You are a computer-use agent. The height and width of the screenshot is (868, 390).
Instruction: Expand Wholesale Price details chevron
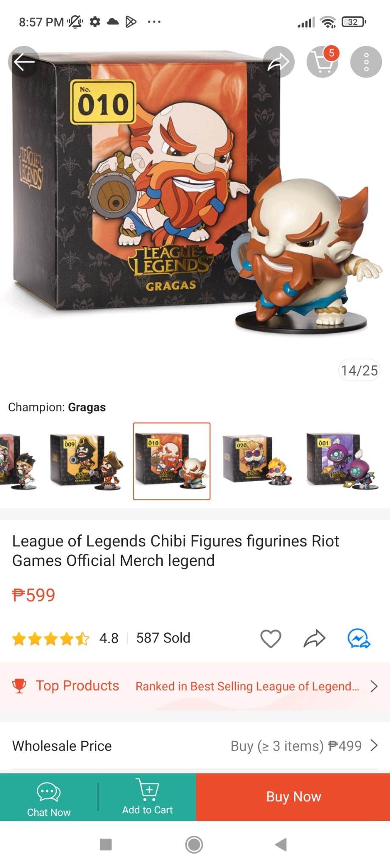click(x=374, y=745)
